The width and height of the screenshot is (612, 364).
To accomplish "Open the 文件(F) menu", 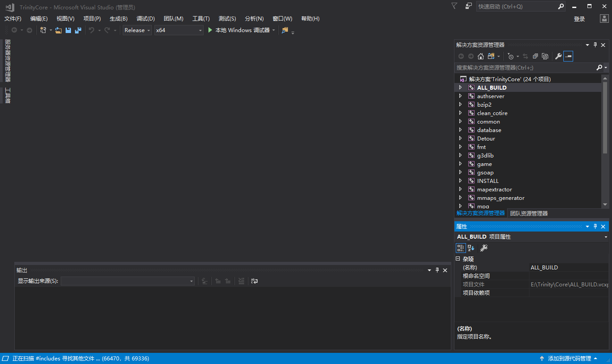I will (x=13, y=19).
